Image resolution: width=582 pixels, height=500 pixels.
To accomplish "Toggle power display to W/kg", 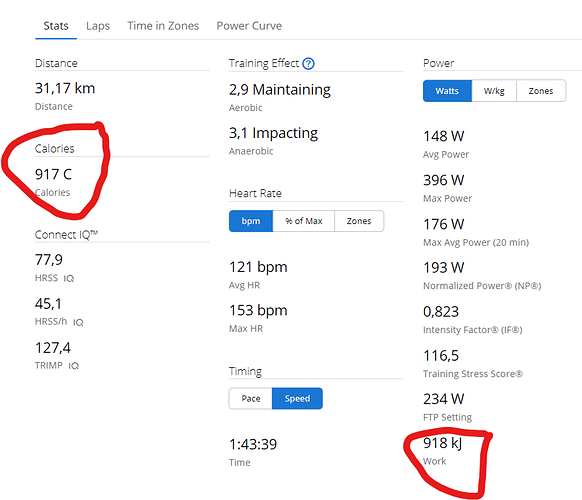I will (494, 91).
